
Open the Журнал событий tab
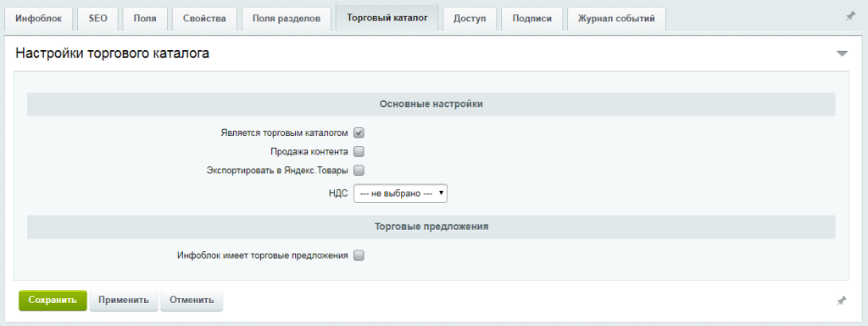tap(616, 19)
